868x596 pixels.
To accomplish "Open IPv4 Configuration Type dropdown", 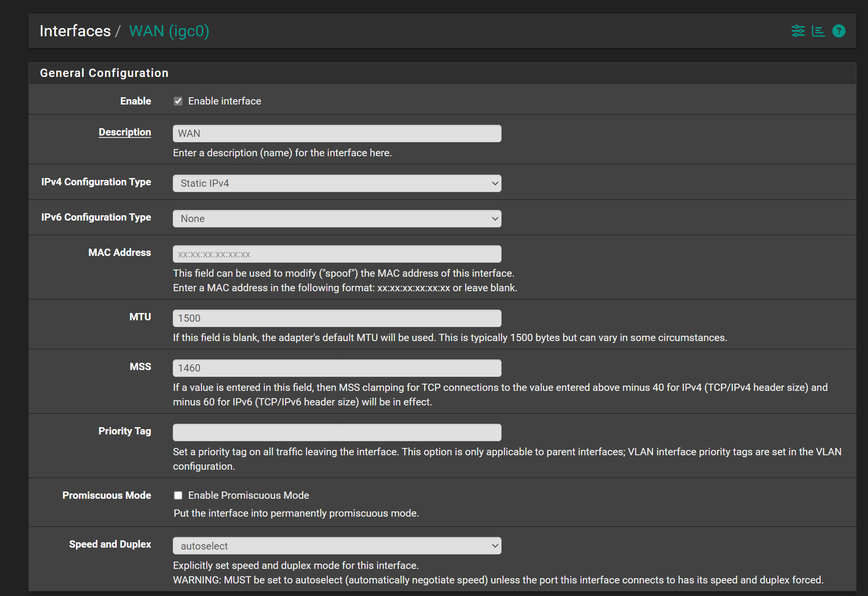I will coord(337,183).
